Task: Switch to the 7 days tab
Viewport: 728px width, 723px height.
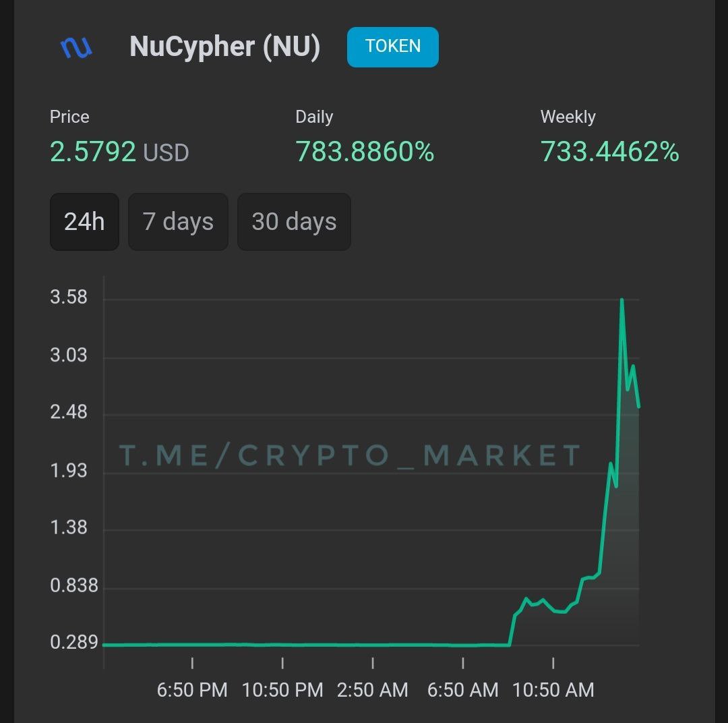Action: (178, 222)
